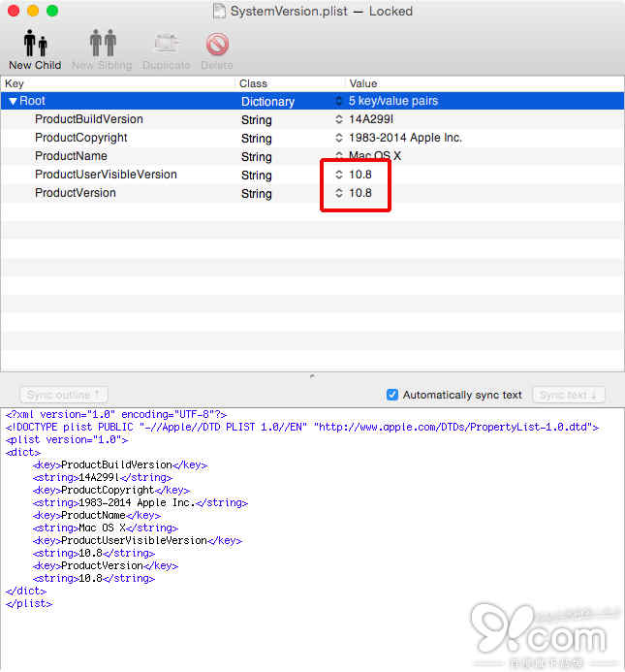Click String class in ProductUserVisibleVersion row

click(x=256, y=176)
